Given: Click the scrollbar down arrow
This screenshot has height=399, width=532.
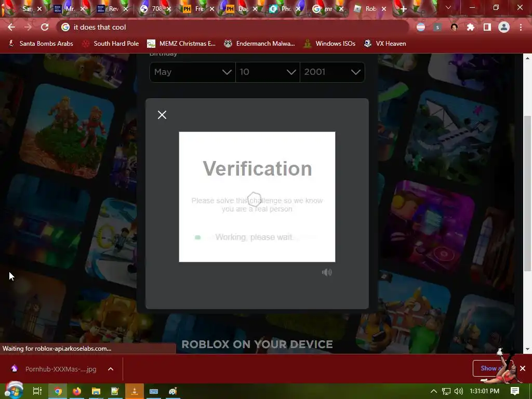Looking at the screenshot, I should tap(528, 349).
